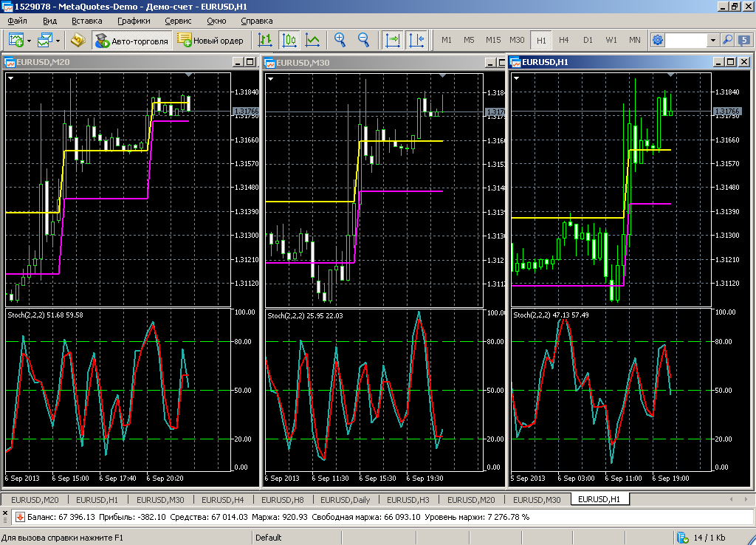Toggle the chart auto-scroll button
The width and height of the screenshot is (756, 545).
[392, 40]
